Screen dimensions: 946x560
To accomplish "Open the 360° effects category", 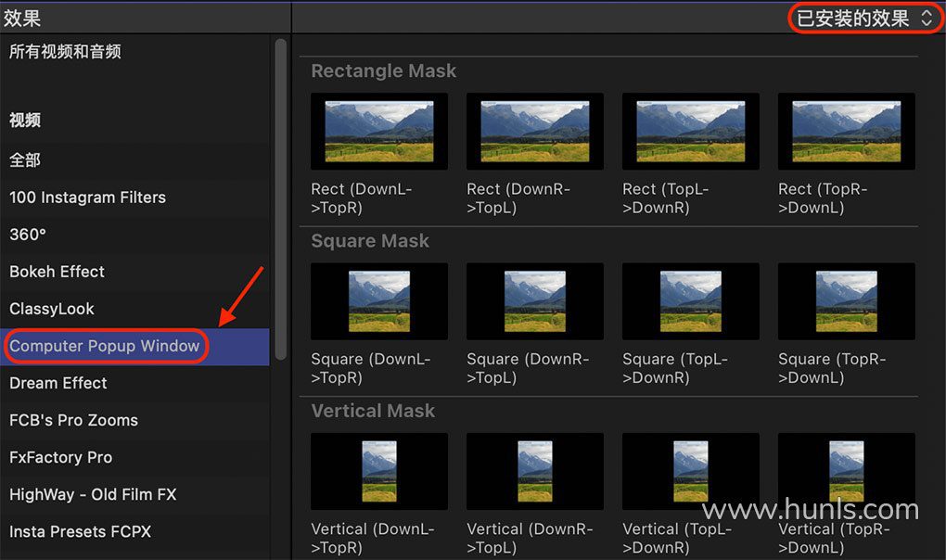I will pyautogui.click(x=28, y=235).
